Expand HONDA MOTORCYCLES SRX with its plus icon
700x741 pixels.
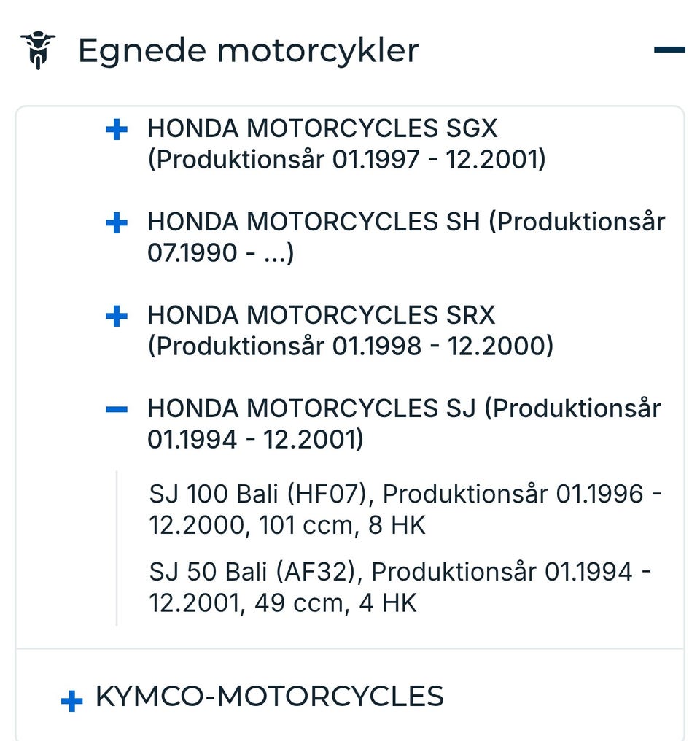(x=117, y=317)
